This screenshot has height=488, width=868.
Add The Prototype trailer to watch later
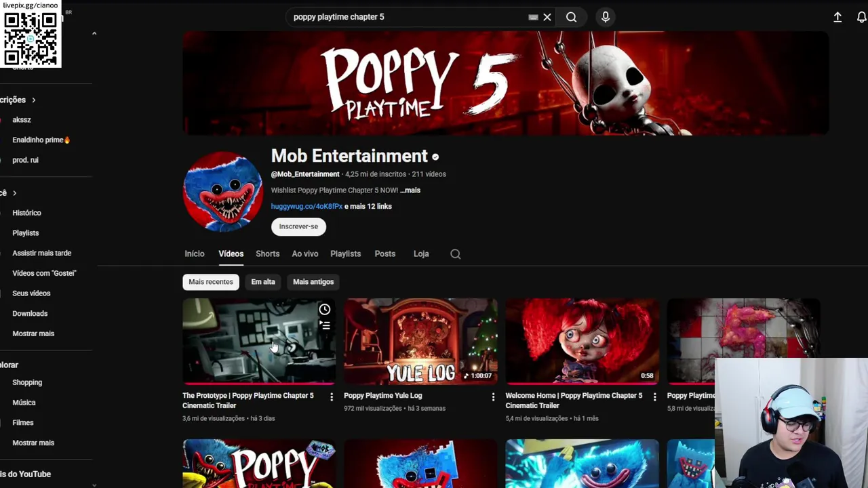click(x=325, y=310)
